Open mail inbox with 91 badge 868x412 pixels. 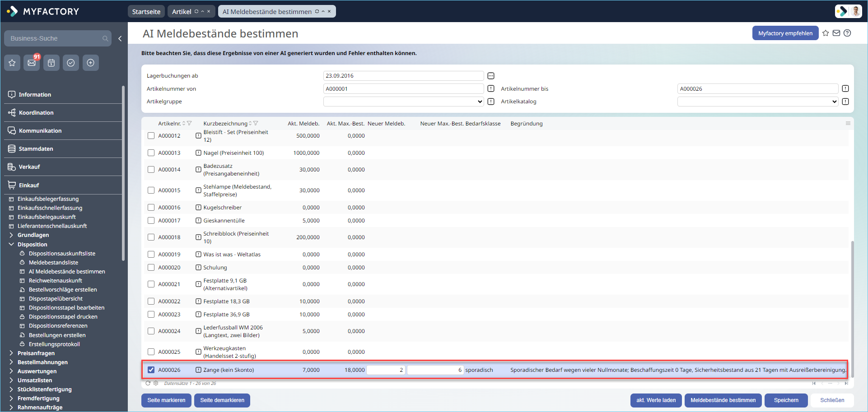click(x=32, y=63)
